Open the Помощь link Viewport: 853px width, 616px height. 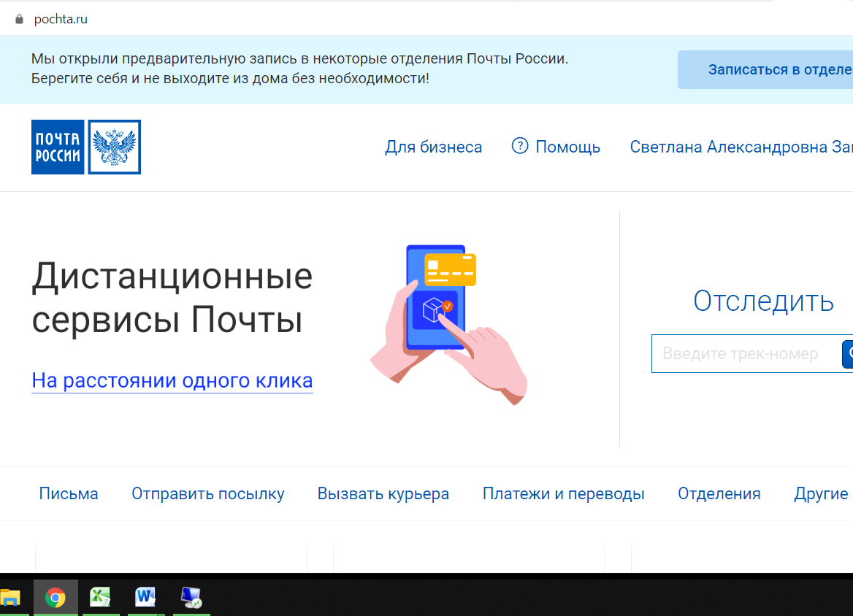coord(568,147)
